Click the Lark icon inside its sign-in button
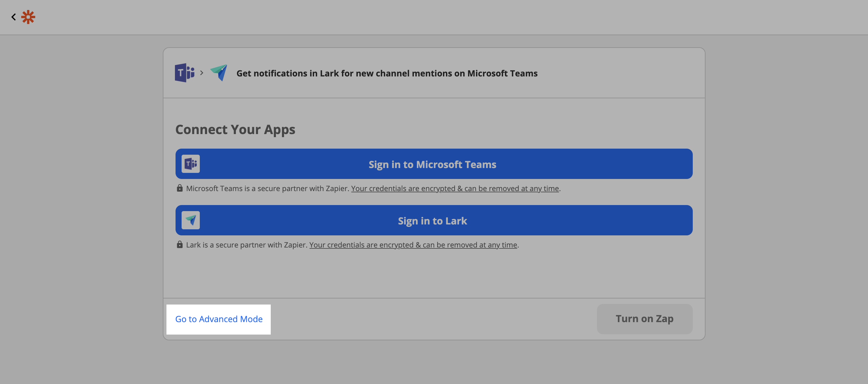Viewport: 868px width, 384px height. coord(191,220)
